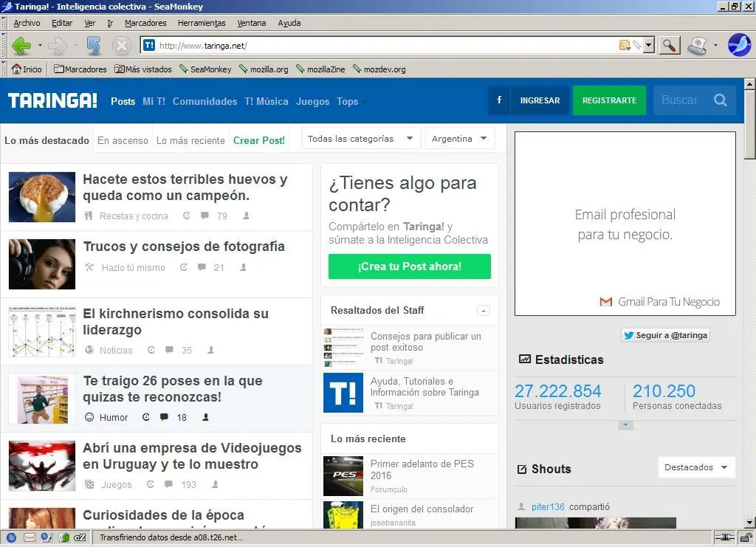This screenshot has width=756, height=547.
Task: Click the Seguir a @taringa Twitter button
Action: [x=665, y=335]
